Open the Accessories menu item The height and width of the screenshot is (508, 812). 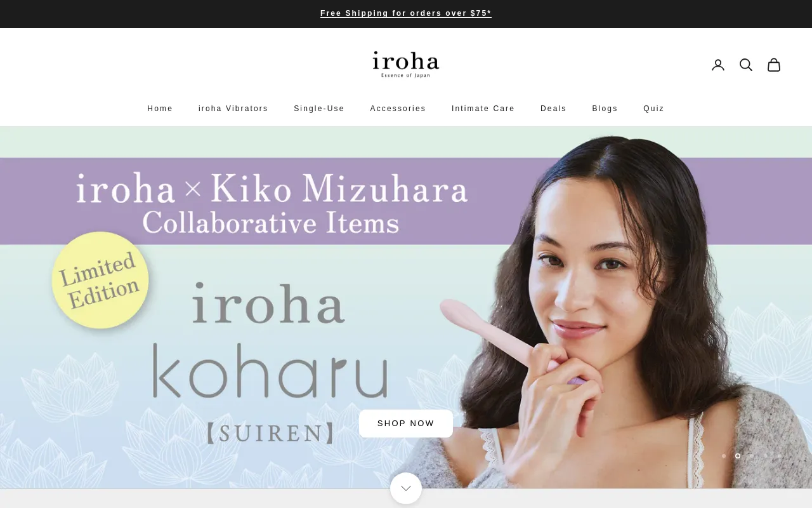[x=398, y=109]
